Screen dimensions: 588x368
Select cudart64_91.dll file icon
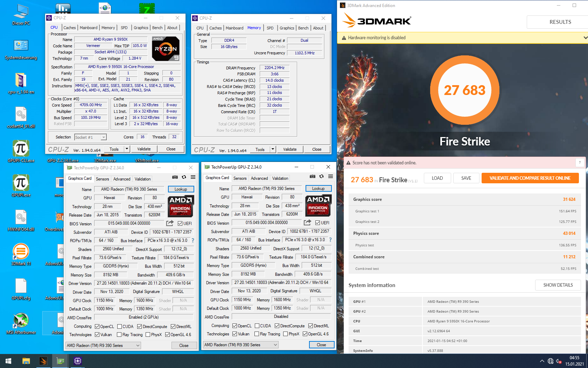(21, 118)
